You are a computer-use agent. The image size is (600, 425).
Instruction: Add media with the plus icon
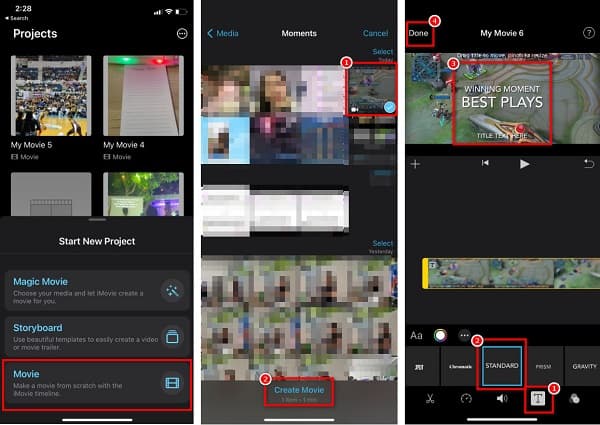(415, 164)
